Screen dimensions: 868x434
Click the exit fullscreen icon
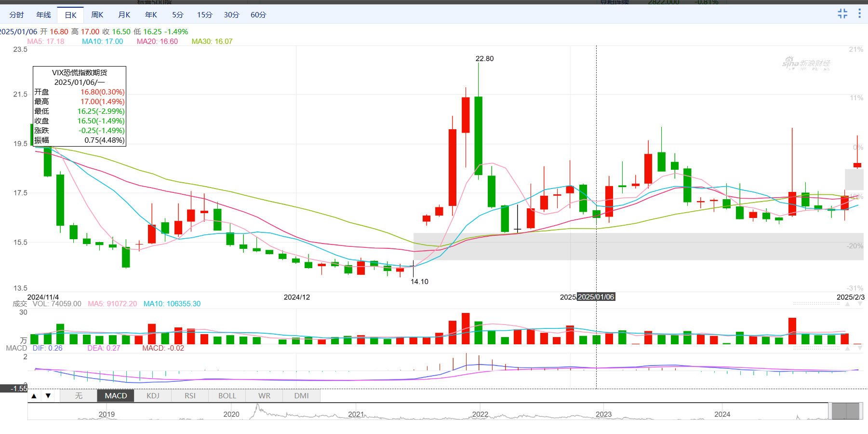(x=842, y=14)
